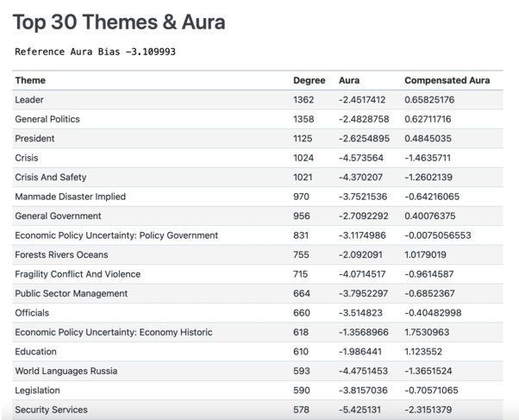The image size is (519, 420).
Task: Select the Crisis And Safety theme
Action: coord(50,178)
